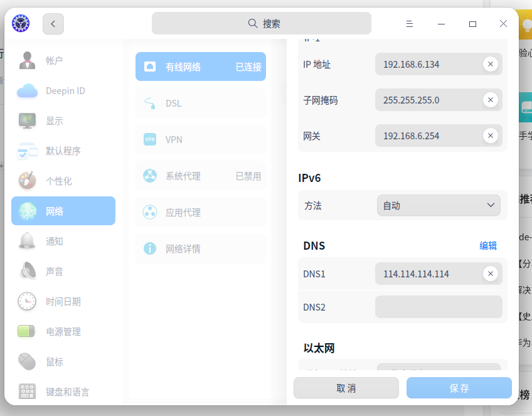Open the 鼠标 mouse icon
This screenshot has width=532, height=416.
click(x=27, y=361)
